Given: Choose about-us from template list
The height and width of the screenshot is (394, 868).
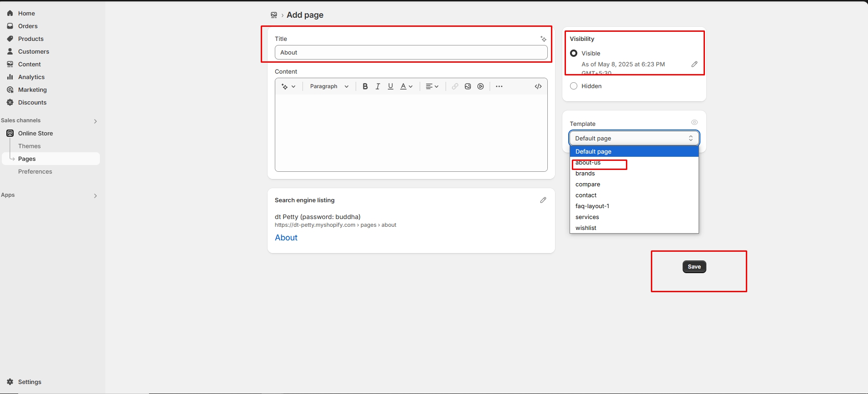Looking at the screenshot, I should coord(588,163).
